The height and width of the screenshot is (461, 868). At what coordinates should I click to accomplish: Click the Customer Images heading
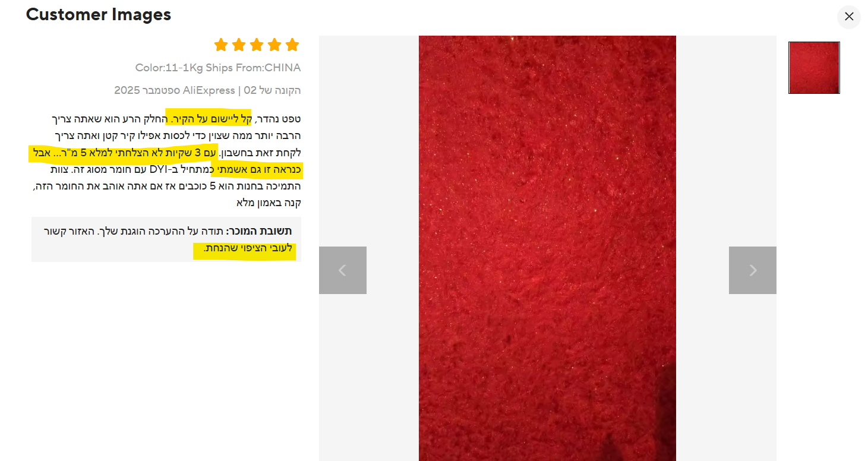click(x=99, y=15)
